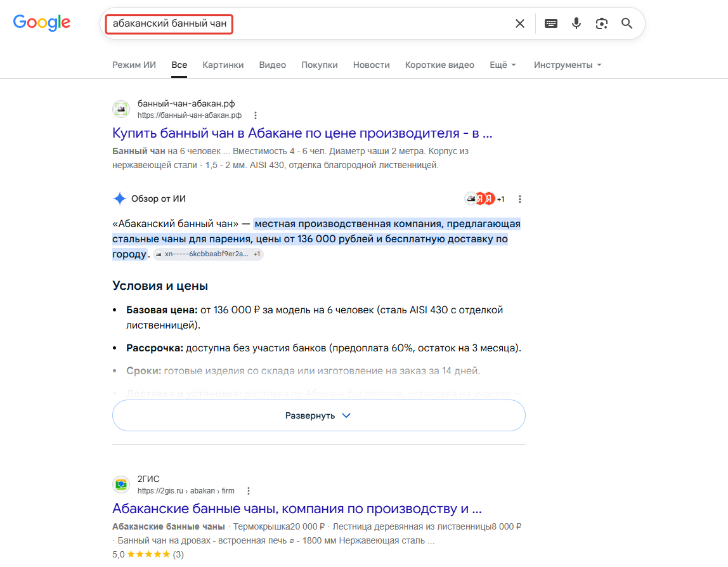The width and height of the screenshot is (728, 567).
Task: Switch to Режим ИИ tab
Action: point(134,65)
